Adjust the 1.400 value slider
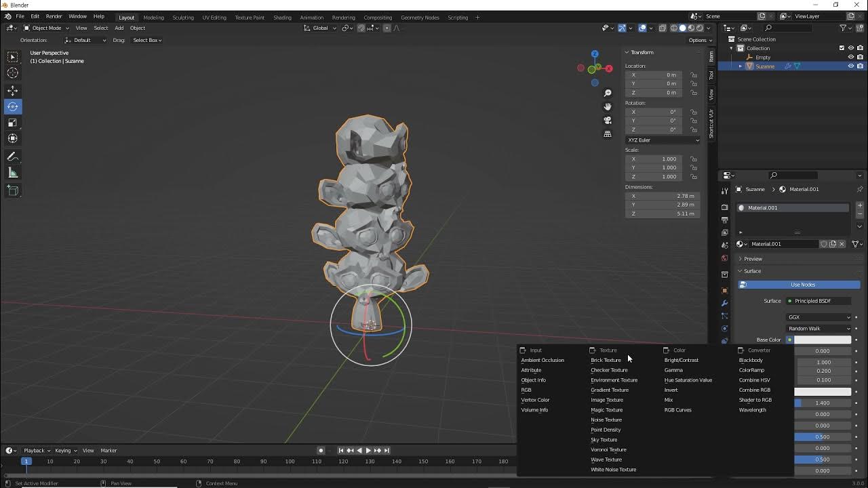This screenshot has height=488, width=868. pyautogui.click(x=823, y=403)
